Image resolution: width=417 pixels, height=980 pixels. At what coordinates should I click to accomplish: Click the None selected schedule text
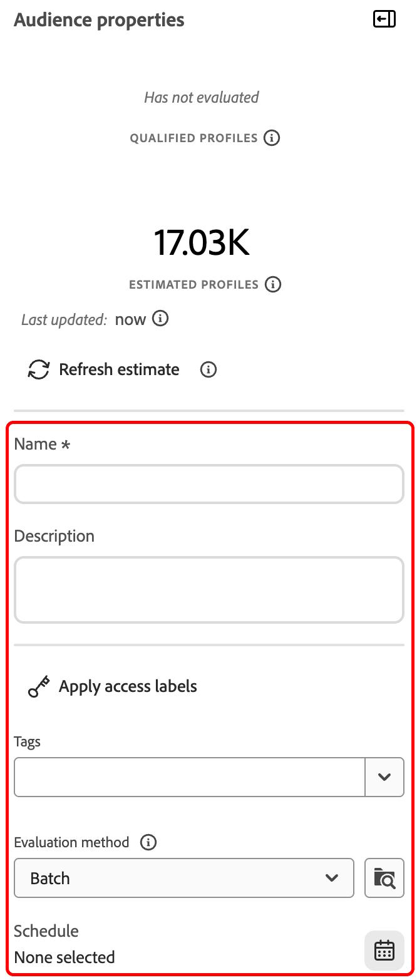point(64,957)
